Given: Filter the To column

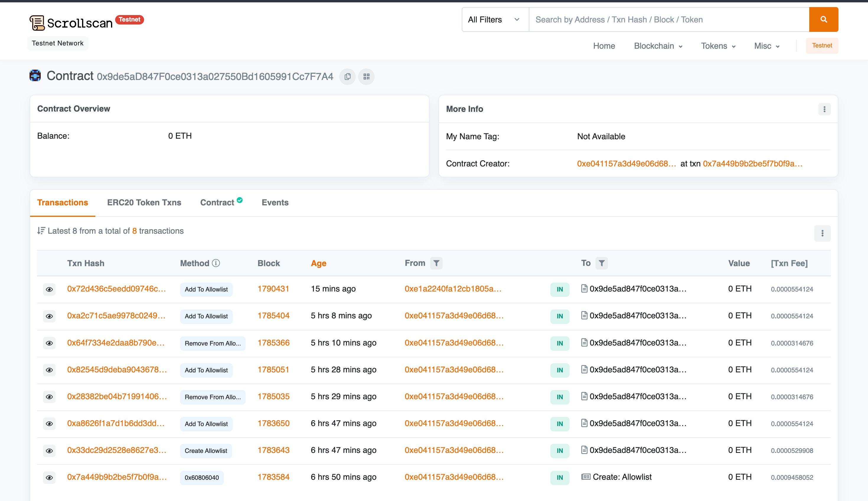Looking at the screenshot, I should (x=601, y=263).
